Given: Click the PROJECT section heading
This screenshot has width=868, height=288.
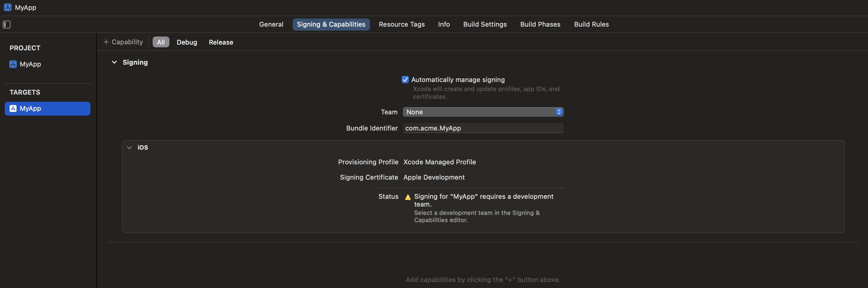Looking at the screenshot, I should pyautogui.click(x=25, y=48).
